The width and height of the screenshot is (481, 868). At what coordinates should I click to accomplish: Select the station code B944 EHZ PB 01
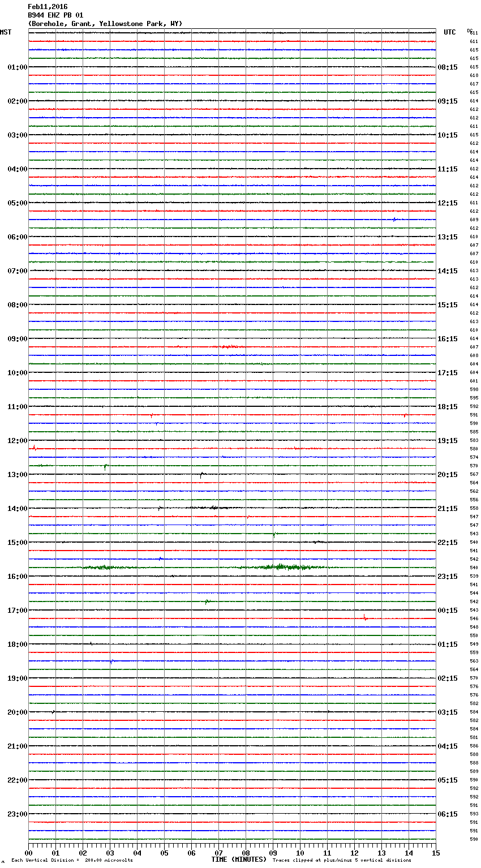coord(55,15)
